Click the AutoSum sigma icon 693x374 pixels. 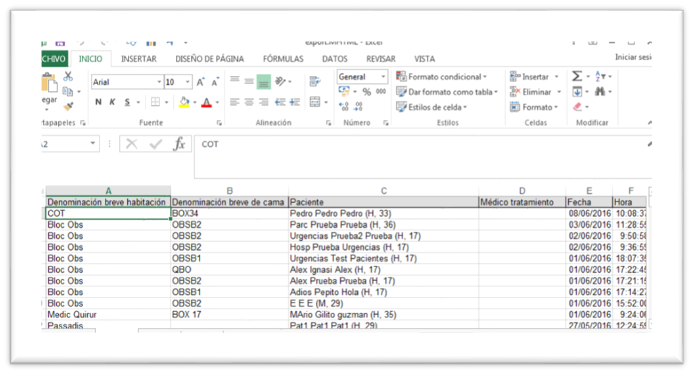[x=577, y=76]
